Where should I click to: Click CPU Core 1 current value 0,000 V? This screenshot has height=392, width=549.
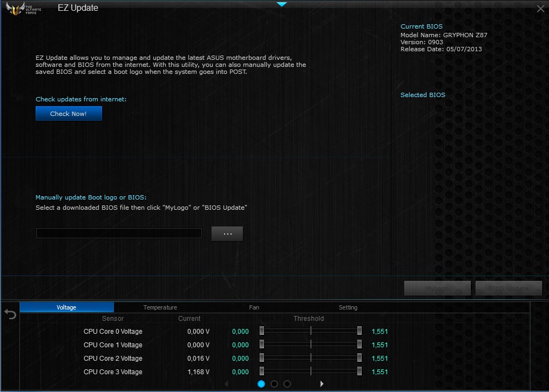tap(198, 345)
